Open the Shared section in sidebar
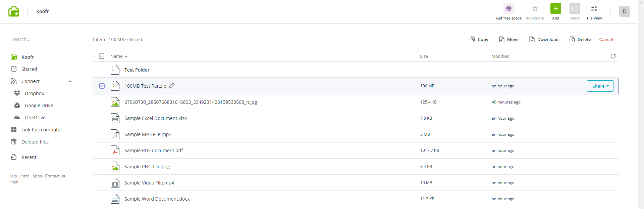644x209 pixels. pyautogui.click(x=29, y=69)
